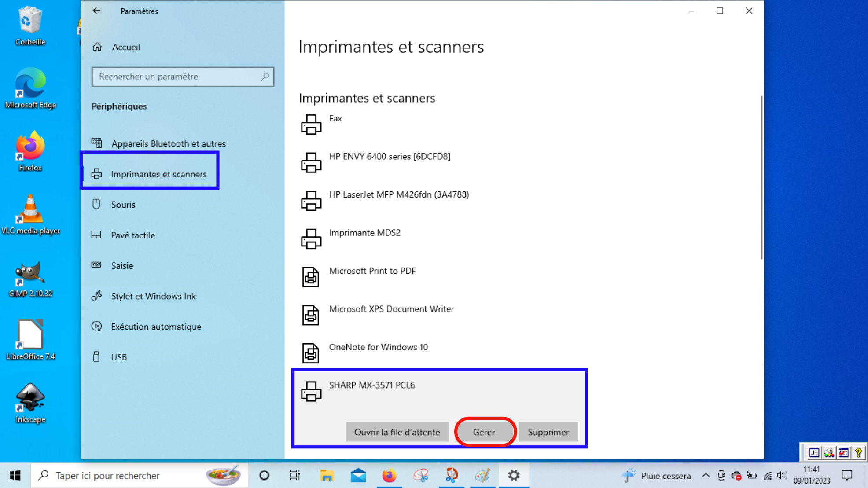Open the Wi-Fi network tray icon
The height and width of the screenshot is (488, 868).
(767, 476)
